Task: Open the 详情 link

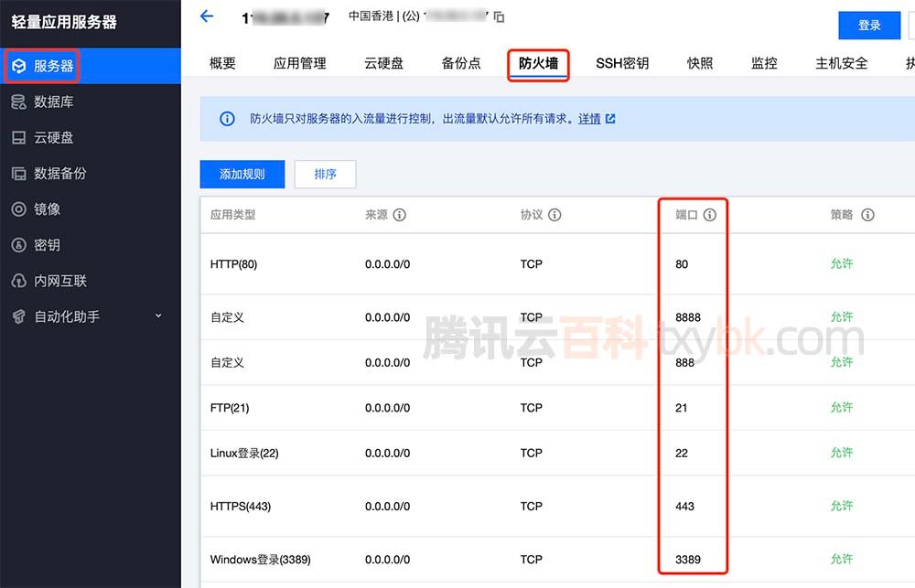Action: pyautogui.click(x=589, y=119)
